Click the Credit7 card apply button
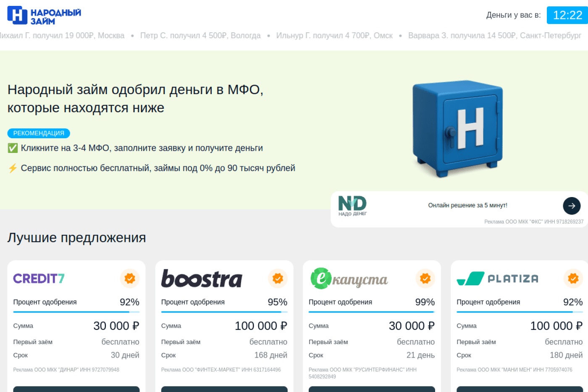The width and height of the screenshot is (588, 392). (x=76, y=389)
